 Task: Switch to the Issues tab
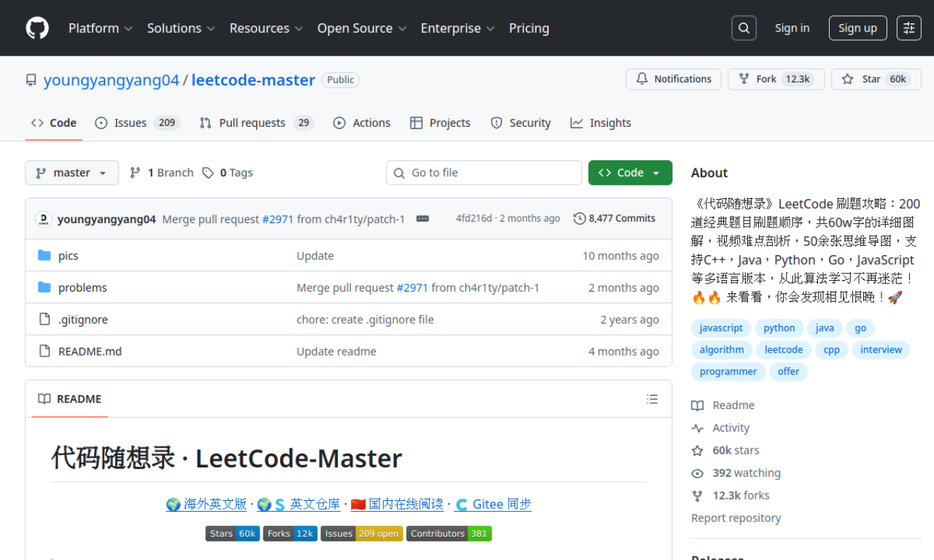click(130, 123)
